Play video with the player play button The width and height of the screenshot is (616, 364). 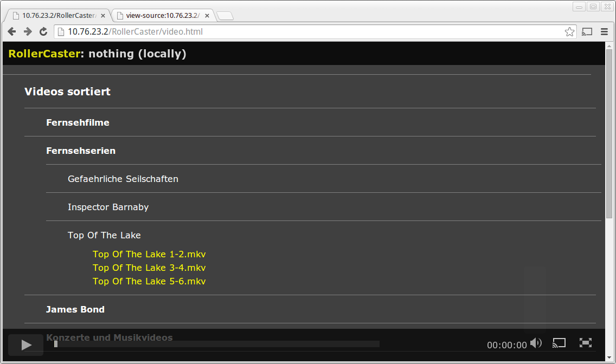pos(26,345)
